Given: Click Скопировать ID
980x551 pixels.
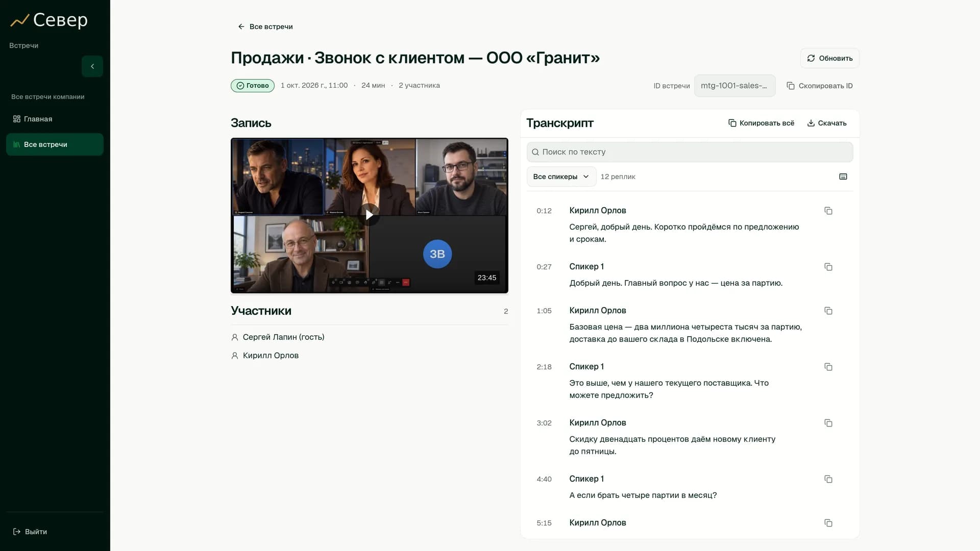Looking at the screenshot, I should tap(820, 86).
